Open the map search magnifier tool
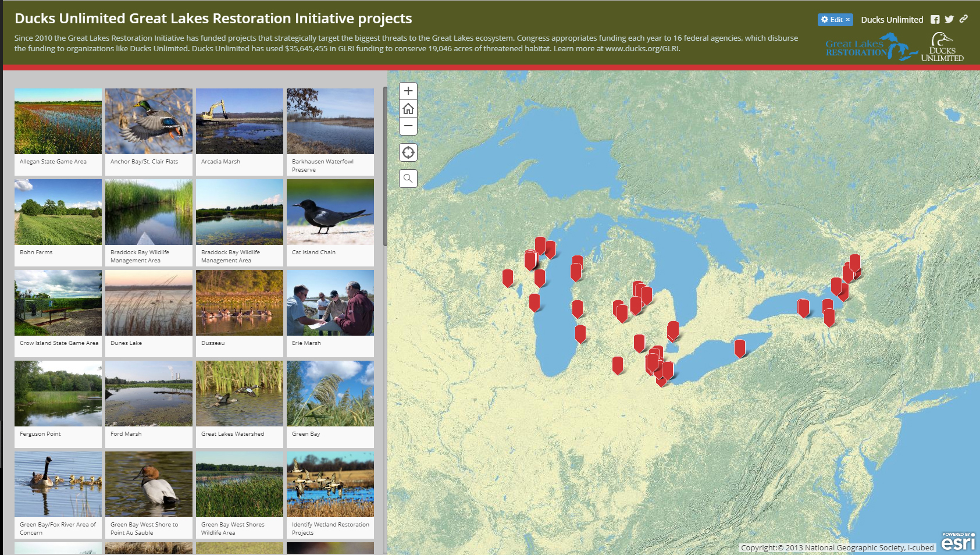The height and width of the screenshot is (555, 980). coord(408,179)
